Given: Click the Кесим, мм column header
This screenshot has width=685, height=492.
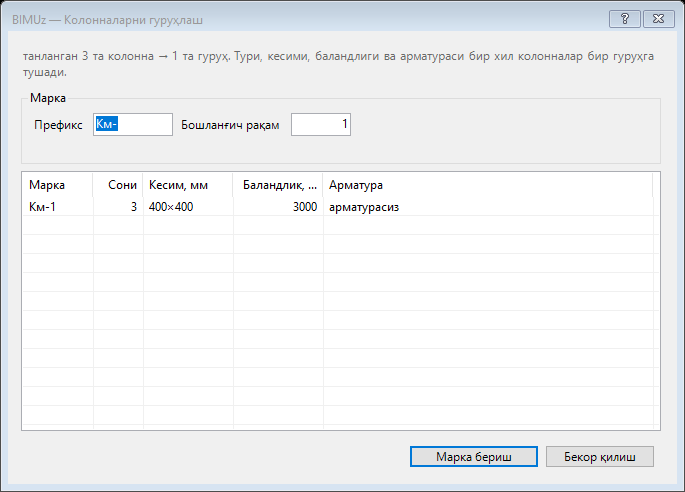Looking at the screenshot, I should 188,185.
